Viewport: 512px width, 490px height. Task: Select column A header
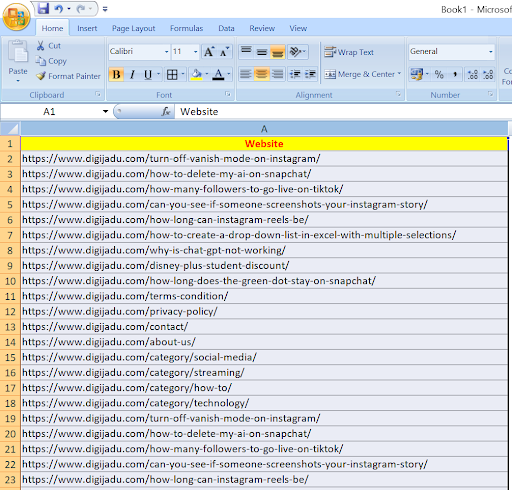click(264, 129)
